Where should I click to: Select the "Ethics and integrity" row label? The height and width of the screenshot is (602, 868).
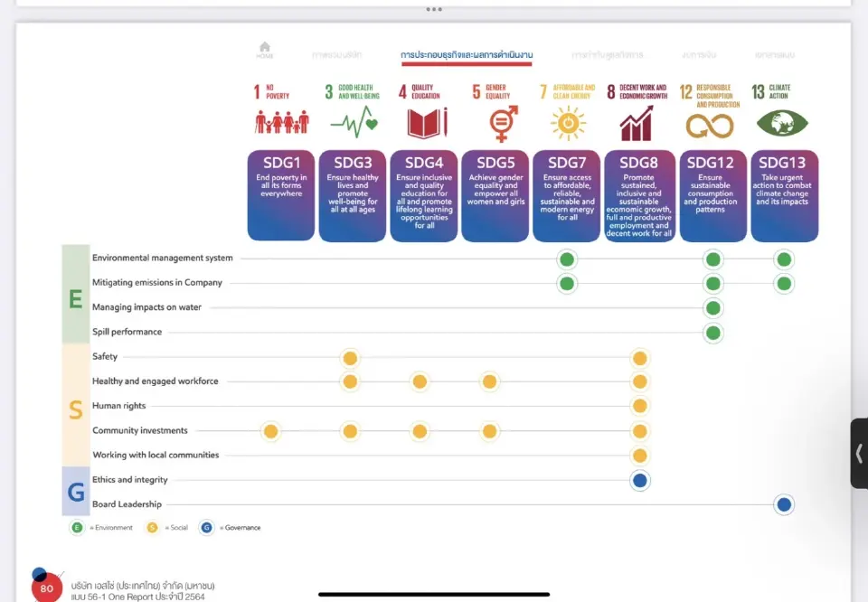click(129, 480)
